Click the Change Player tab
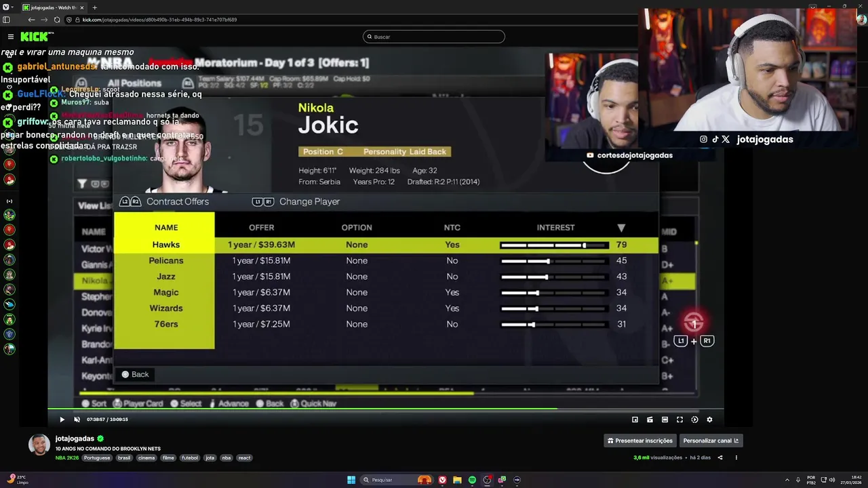The image size is (868, 488). click(309, 201)
